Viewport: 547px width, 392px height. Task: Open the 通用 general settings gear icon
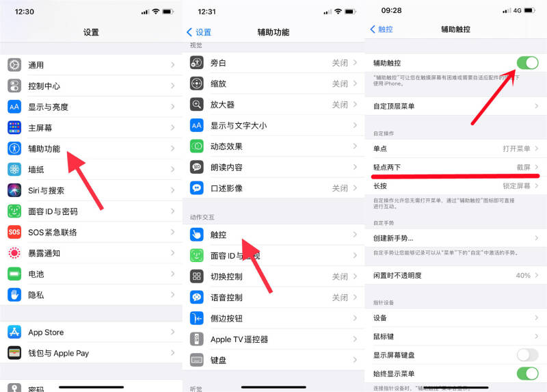(14, 65)
